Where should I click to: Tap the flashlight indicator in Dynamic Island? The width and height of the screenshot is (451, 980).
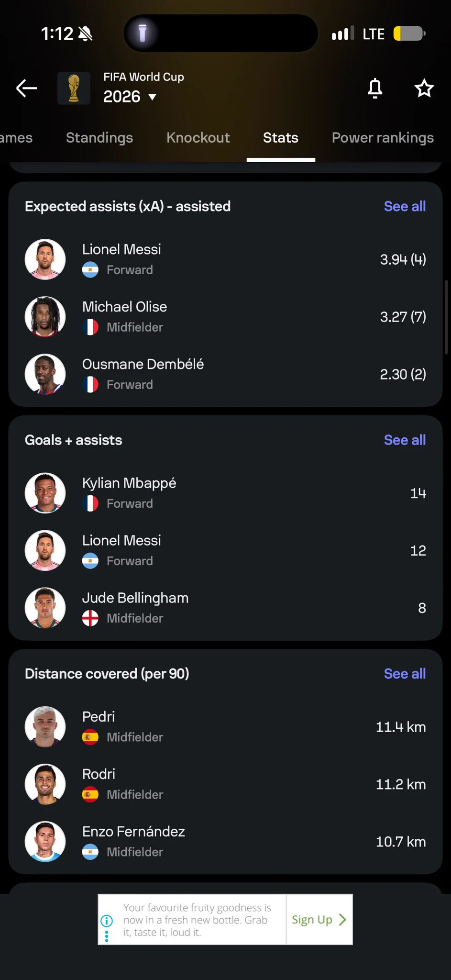[143, 33]
